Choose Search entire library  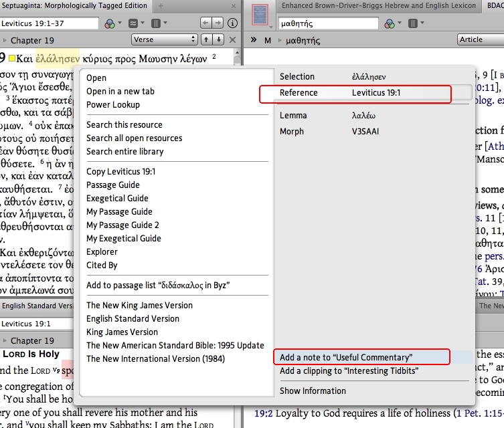tap(124, 152)
